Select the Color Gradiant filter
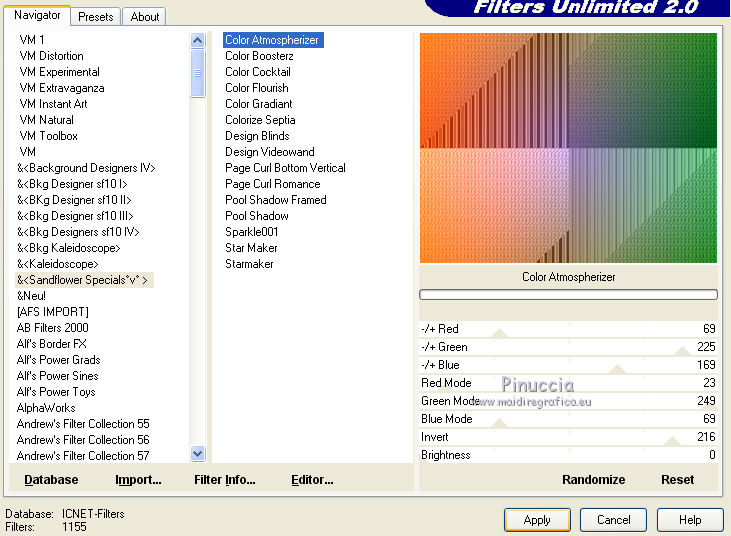The width and height of the screenshot is (731, 536). 259,103
